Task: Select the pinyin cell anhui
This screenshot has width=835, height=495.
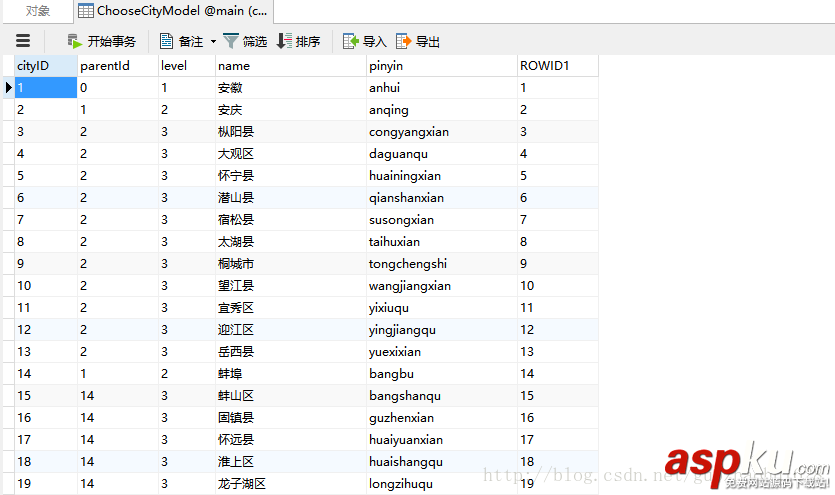Action: pyautogui.click(x=442, y=88)
